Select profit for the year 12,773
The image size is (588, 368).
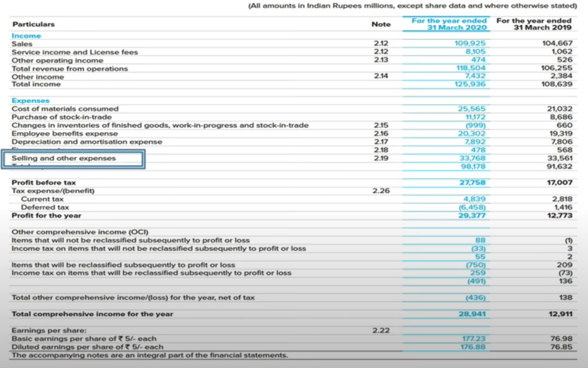click(x=560, y=215)
